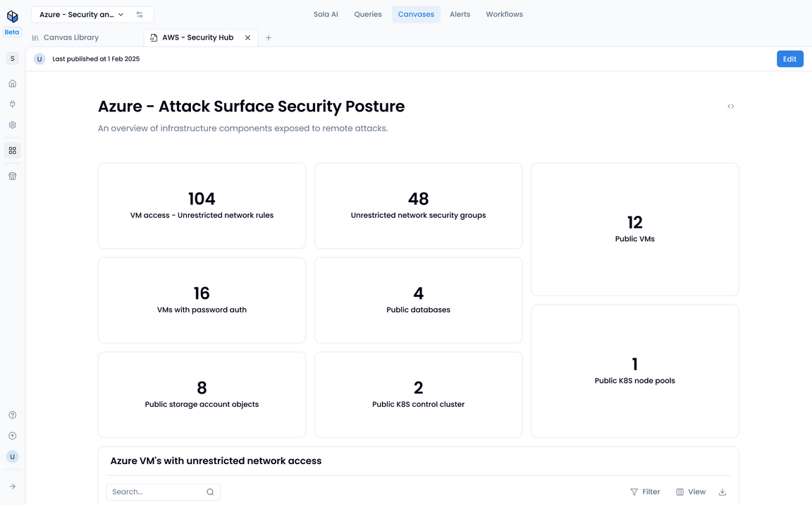Focus the Search input field
This screenshot has width=812, height=505.
(163, 492)
